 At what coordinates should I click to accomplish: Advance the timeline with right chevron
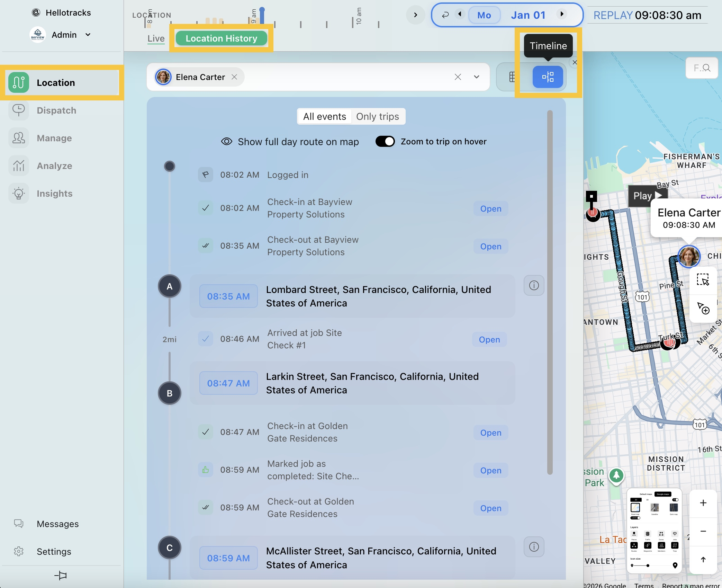tap(415, 15)
